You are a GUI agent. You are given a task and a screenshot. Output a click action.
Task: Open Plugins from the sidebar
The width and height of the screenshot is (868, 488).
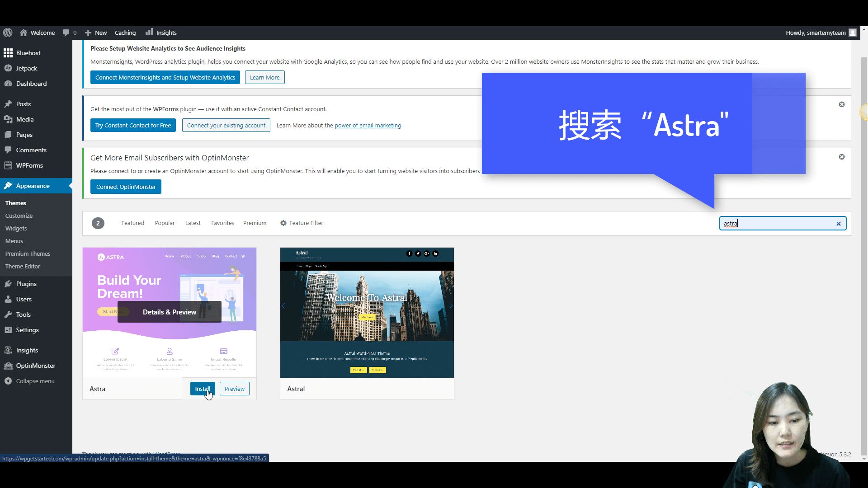(x=26, y=284)
